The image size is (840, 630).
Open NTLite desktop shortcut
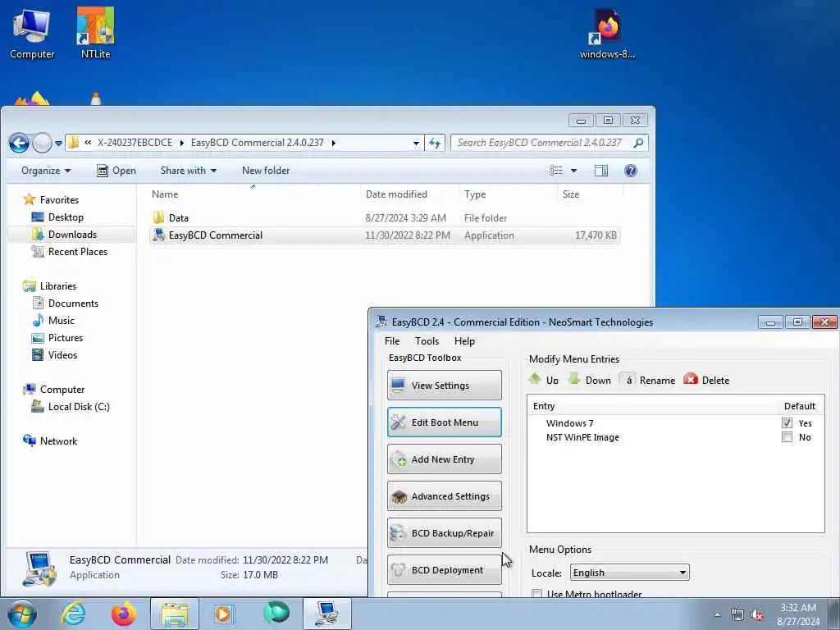pyautogui.click(x=95, y=33)
